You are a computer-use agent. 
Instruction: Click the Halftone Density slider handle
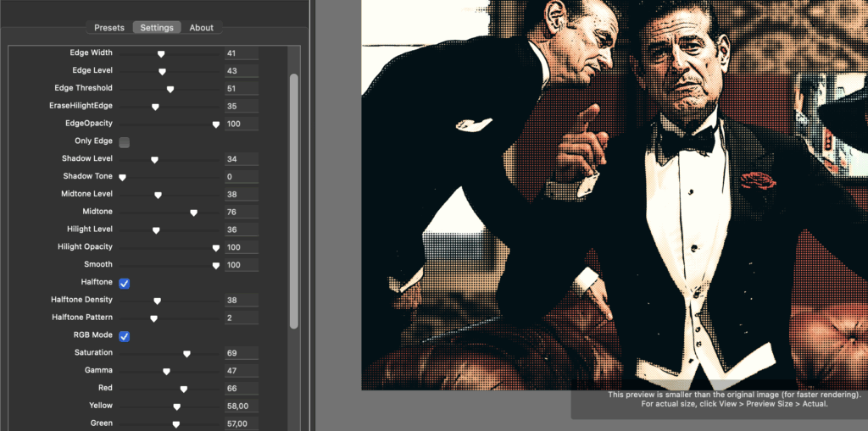click(157, 301)
